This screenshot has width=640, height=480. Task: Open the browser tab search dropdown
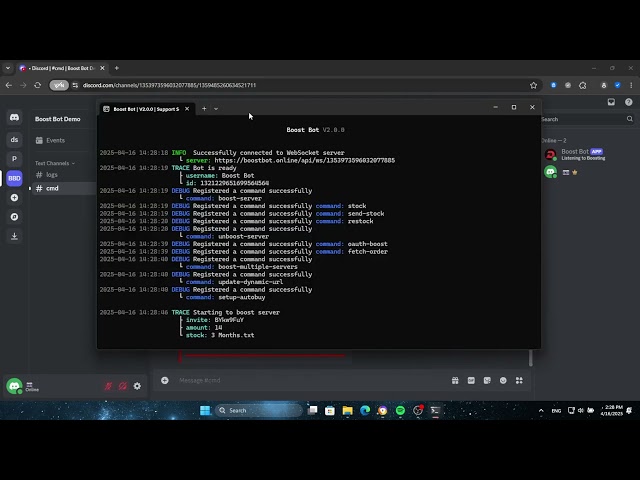pyautogui.click(x=8, y=68)
